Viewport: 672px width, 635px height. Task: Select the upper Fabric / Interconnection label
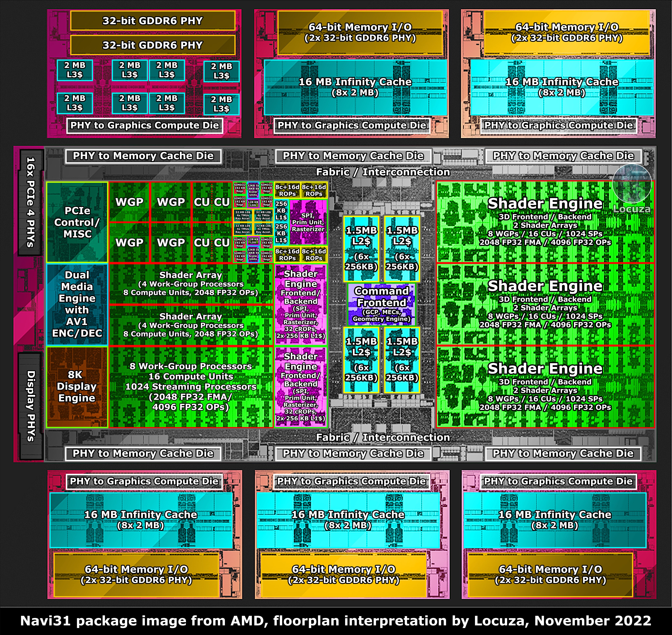[x=383, y=172]
